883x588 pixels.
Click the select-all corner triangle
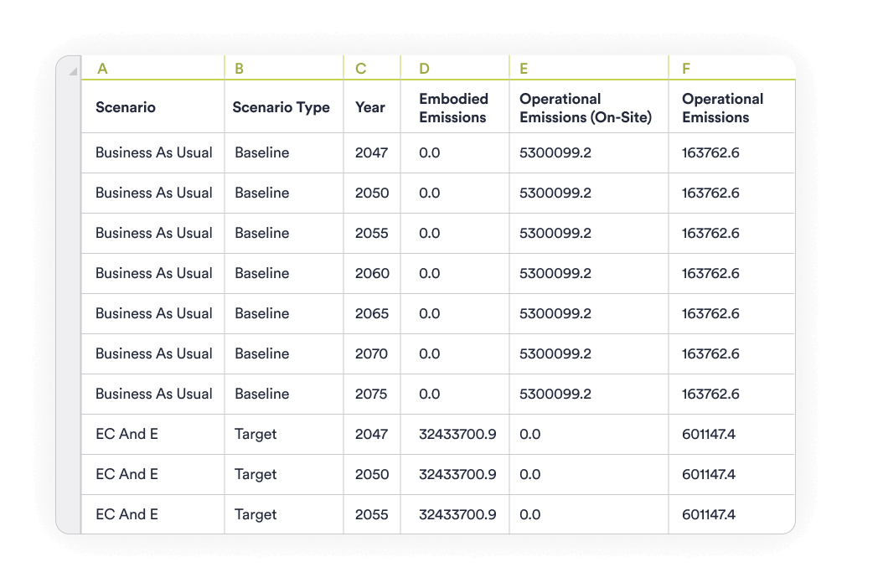tap(73, 71)
